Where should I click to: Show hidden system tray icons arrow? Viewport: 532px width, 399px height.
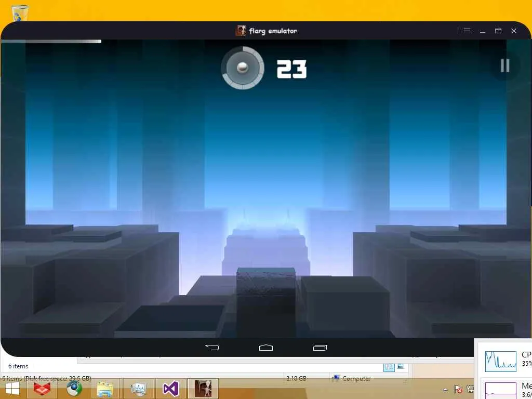445,390
